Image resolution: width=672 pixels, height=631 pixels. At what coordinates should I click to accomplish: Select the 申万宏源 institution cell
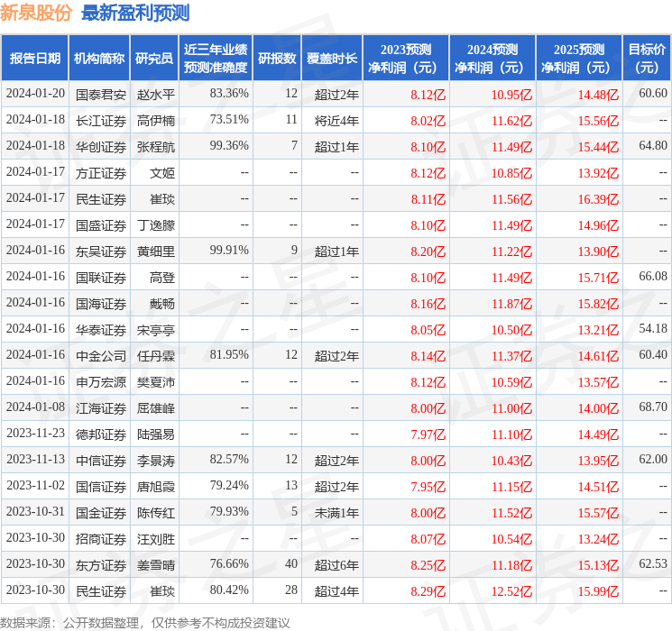pos(101,382)
